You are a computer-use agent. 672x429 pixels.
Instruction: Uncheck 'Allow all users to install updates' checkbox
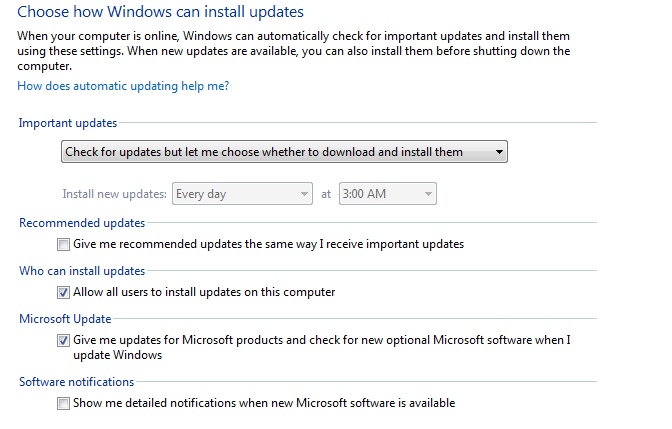pos(63,293)
